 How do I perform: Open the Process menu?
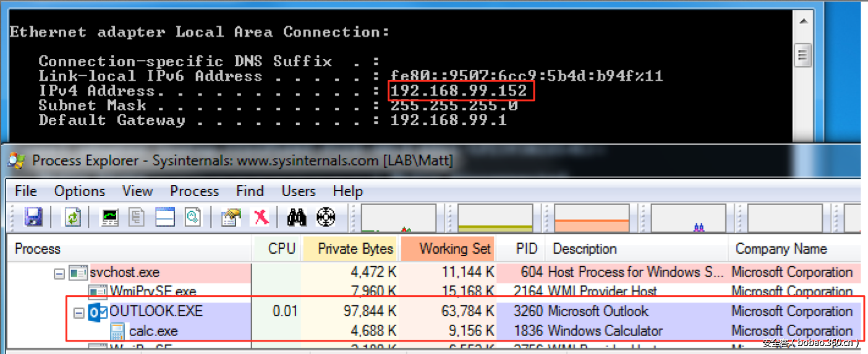tap(194, 191)
